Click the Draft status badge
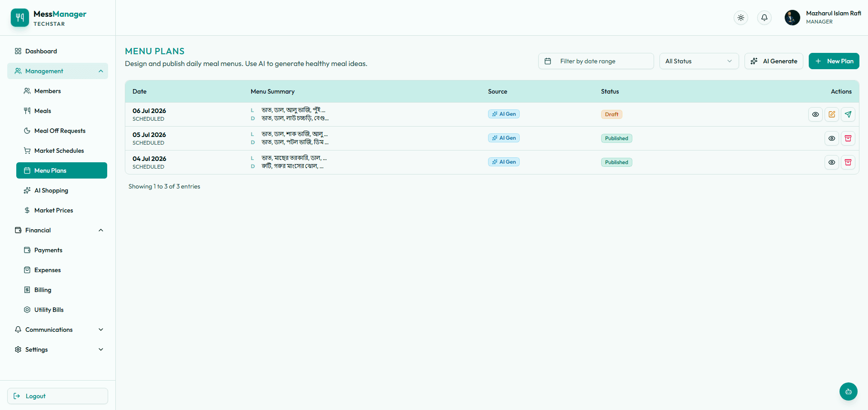Image resolution: width=868 pixels, height=410 pixels. (x=612, y=114)
